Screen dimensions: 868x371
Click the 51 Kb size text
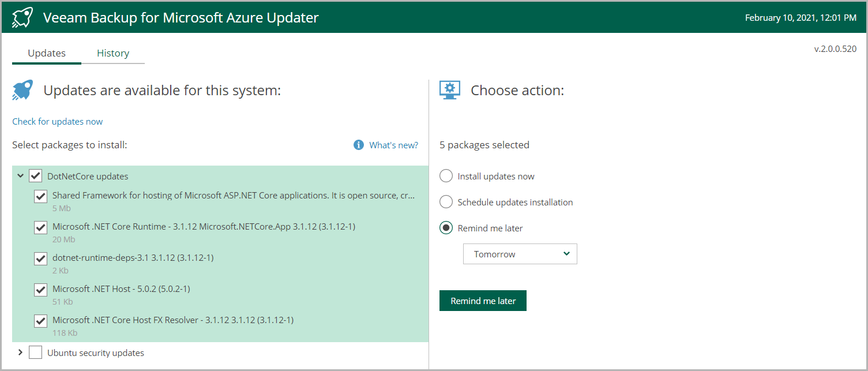(63, 302)
